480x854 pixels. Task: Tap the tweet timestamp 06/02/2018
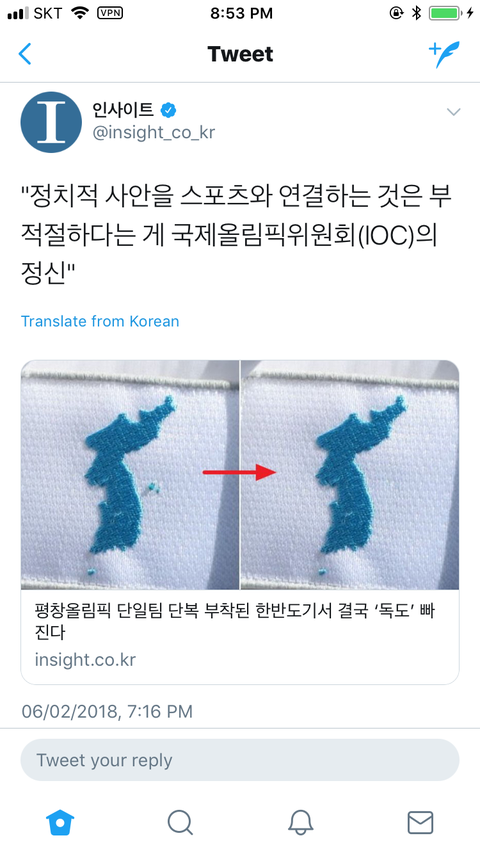[x=107, y=711]
